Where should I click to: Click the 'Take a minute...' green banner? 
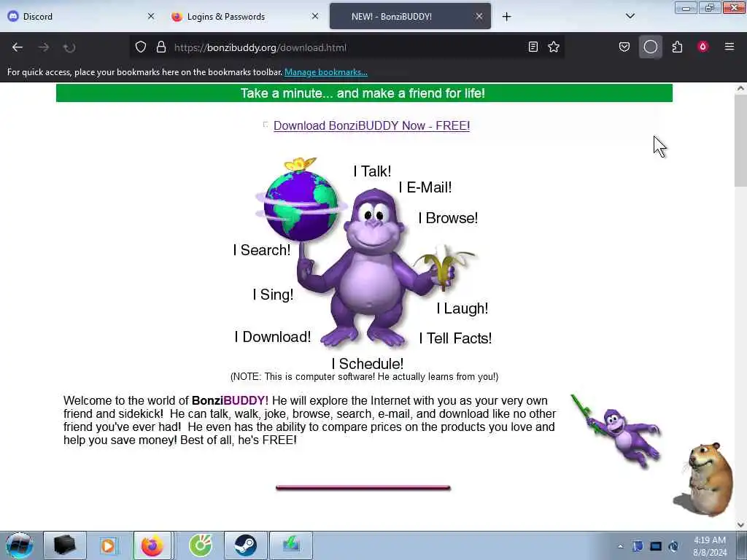364,93
